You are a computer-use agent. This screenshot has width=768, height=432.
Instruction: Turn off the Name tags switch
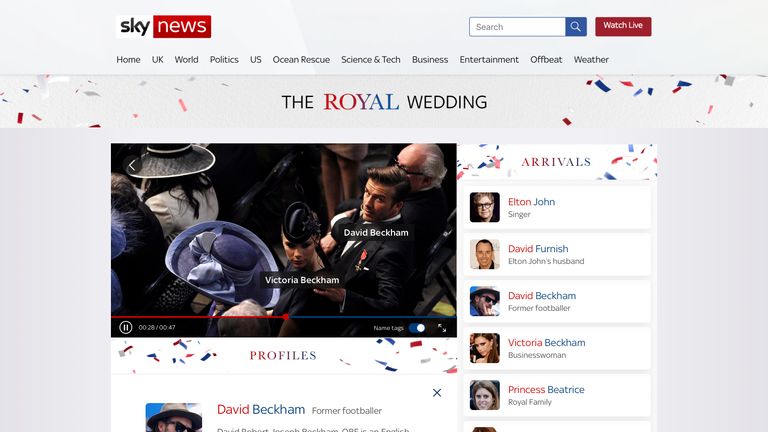[417, 328]
